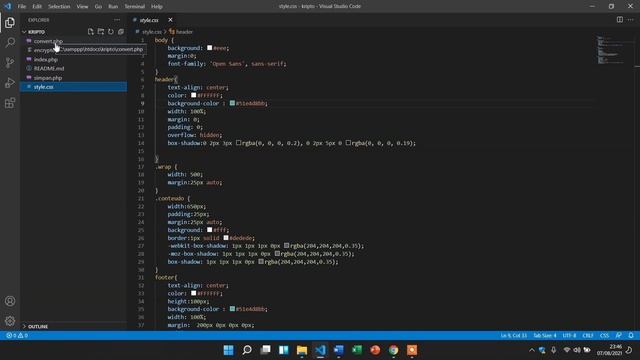The image size is (640, 360).
Task: Place cursor on .conteudo selector line
Action: pyautogui.click(x=172, y=198)
